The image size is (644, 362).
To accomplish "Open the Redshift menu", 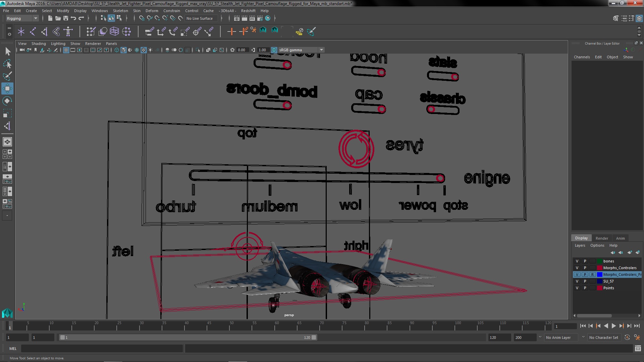I will (248, 11).
